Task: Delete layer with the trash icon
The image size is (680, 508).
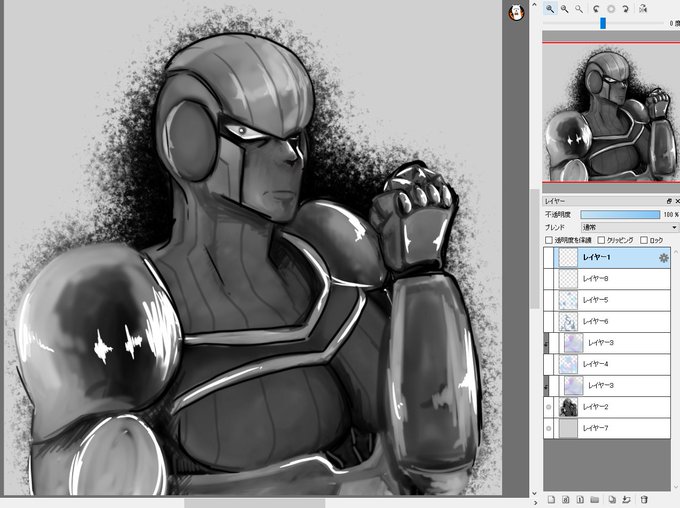Action: [644, 500]
